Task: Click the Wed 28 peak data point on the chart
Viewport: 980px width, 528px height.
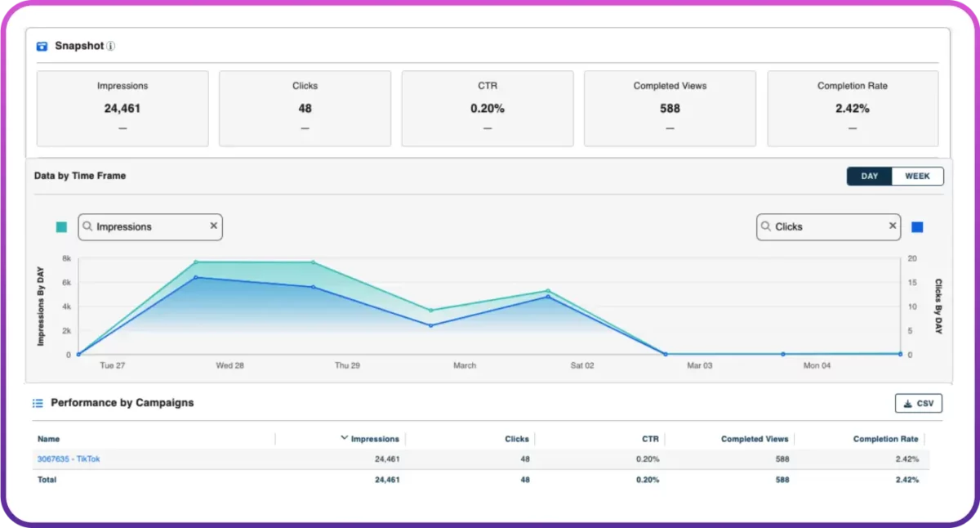Action: click(x=194, y=263)
